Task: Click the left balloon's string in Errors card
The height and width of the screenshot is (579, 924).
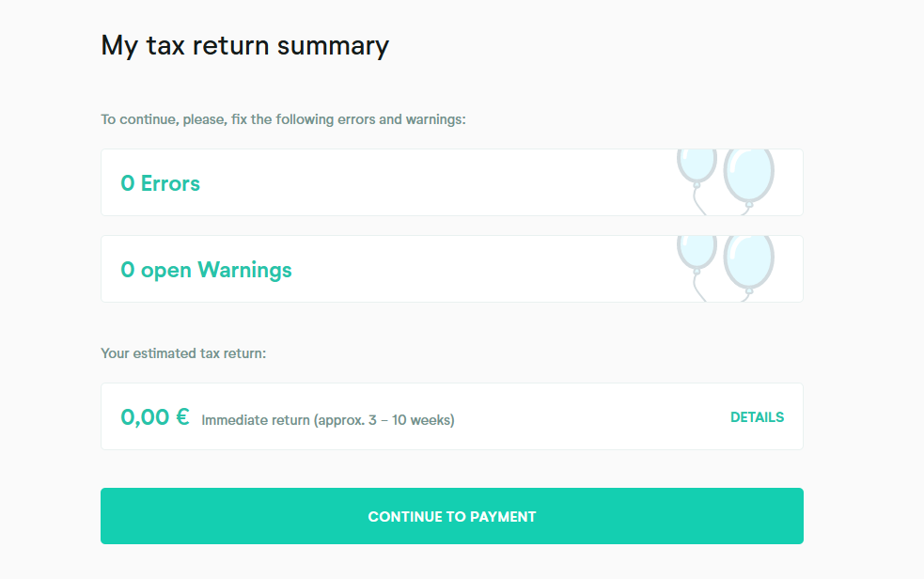Action: click(x=697, y=199)
